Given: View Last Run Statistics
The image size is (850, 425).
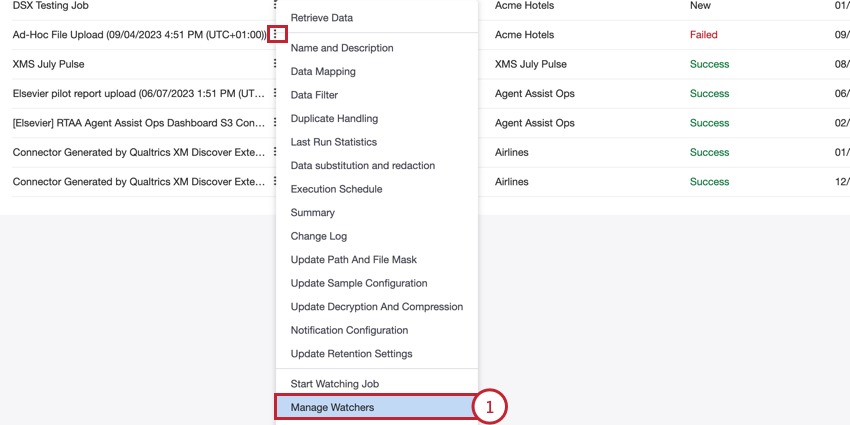Looking at the screenshot, I should (334, 142).
